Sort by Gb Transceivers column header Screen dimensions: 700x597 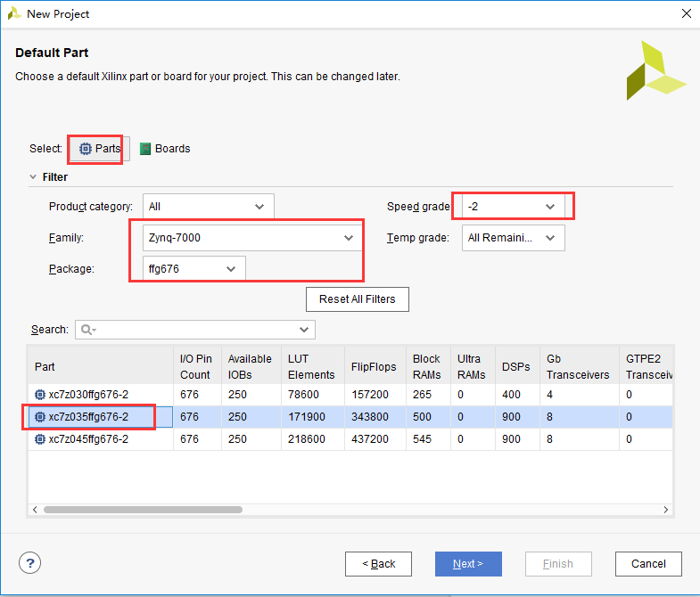(x=580, y=366)
